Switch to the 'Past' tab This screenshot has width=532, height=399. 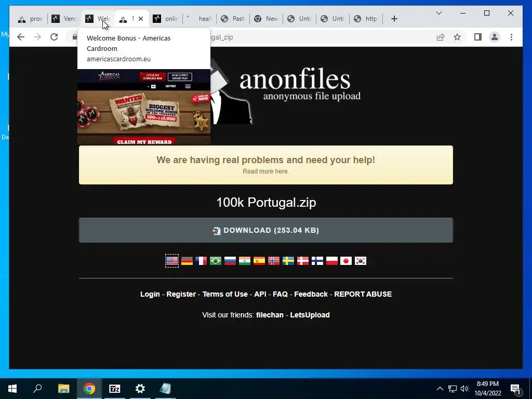pyautogui.click(x=232, y=19)
